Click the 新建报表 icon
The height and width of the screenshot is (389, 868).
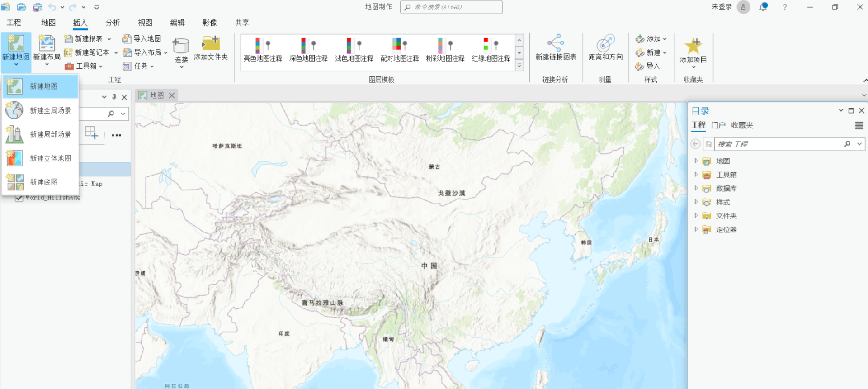click(68, 39)
